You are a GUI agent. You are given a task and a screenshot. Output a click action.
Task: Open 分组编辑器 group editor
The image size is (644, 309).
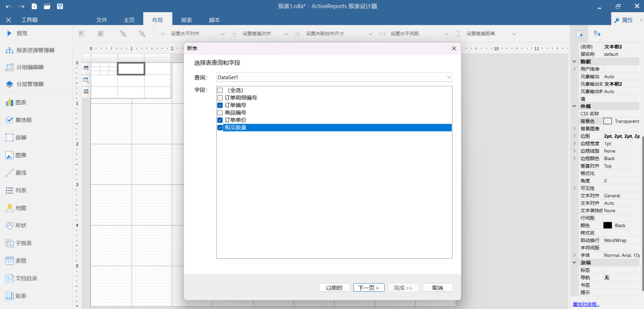point(25,67)
